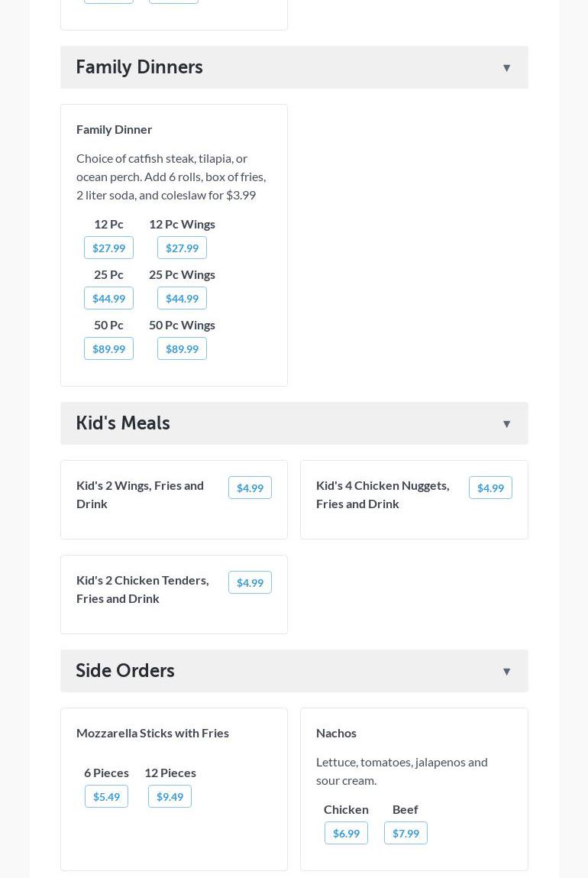Choose the 25 Pc $44.99 option
The width and height of the screenshot is (588, 878).
click(108, 298)
